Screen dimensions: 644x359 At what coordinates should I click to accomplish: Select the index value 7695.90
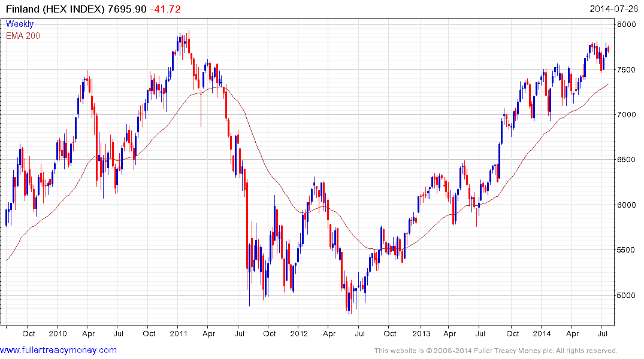(x=127, y=9)
